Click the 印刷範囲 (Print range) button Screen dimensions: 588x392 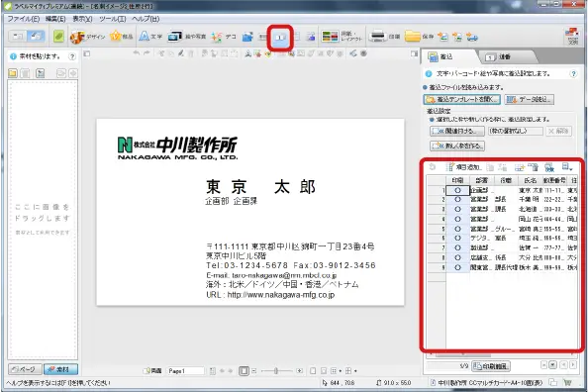coord(491,366)
